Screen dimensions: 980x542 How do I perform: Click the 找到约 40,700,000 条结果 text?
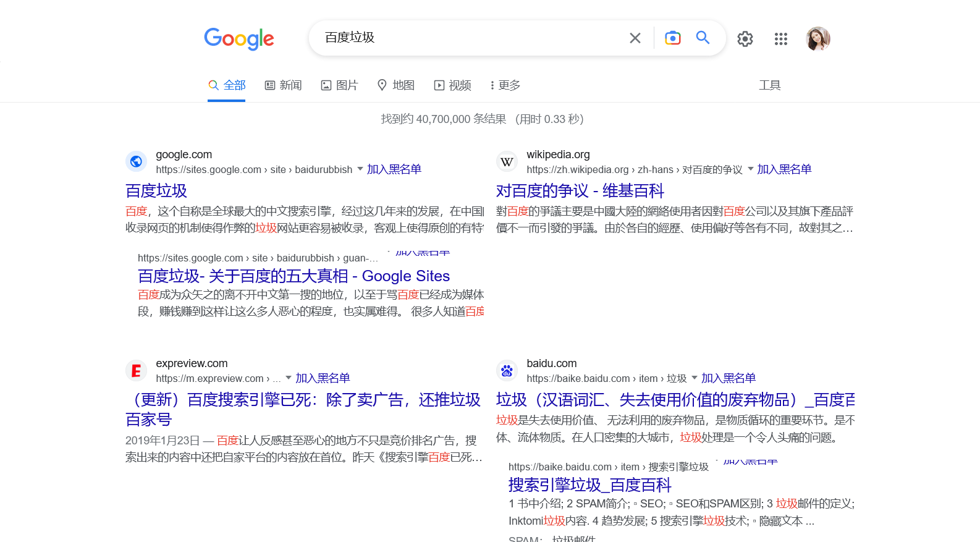(444, 119)
